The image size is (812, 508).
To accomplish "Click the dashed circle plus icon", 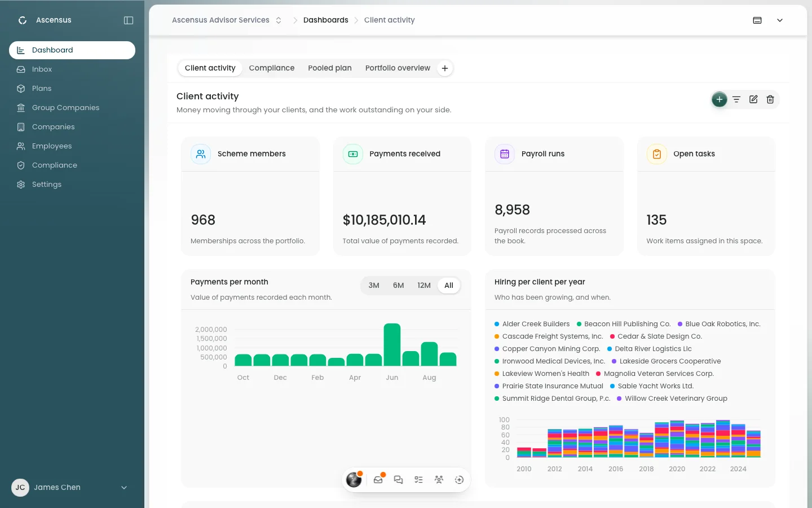I will pos(460,480).
